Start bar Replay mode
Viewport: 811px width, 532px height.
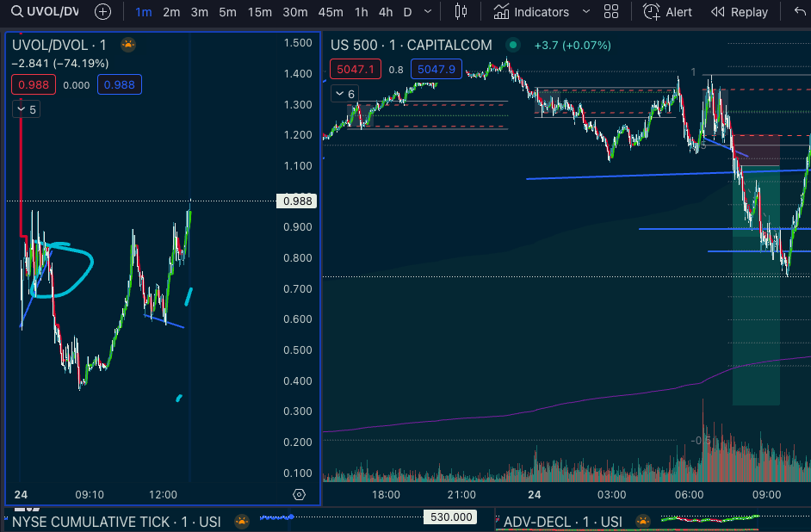click(x=740, y=12)
